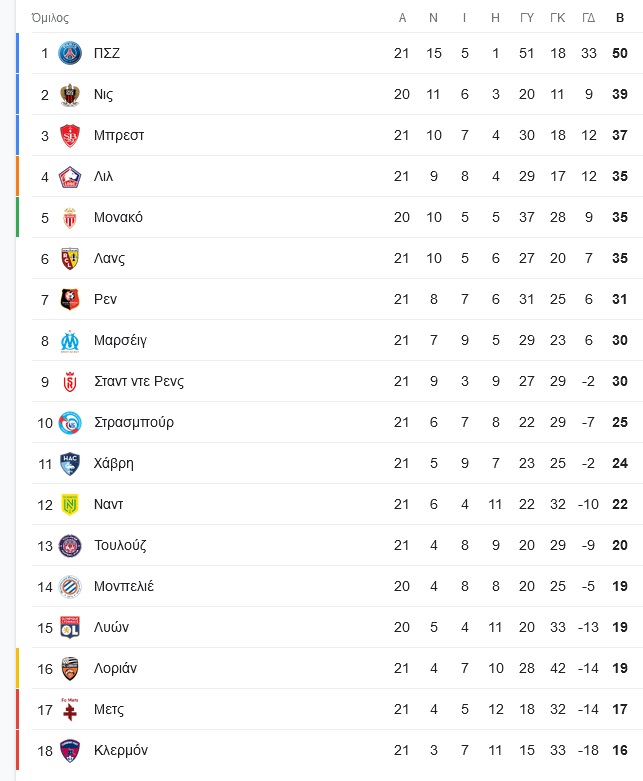The height and width of the screenshot is (781, 643).
Task: Click the ΓΔ goal difference header
Action: [x=589, y=18]
